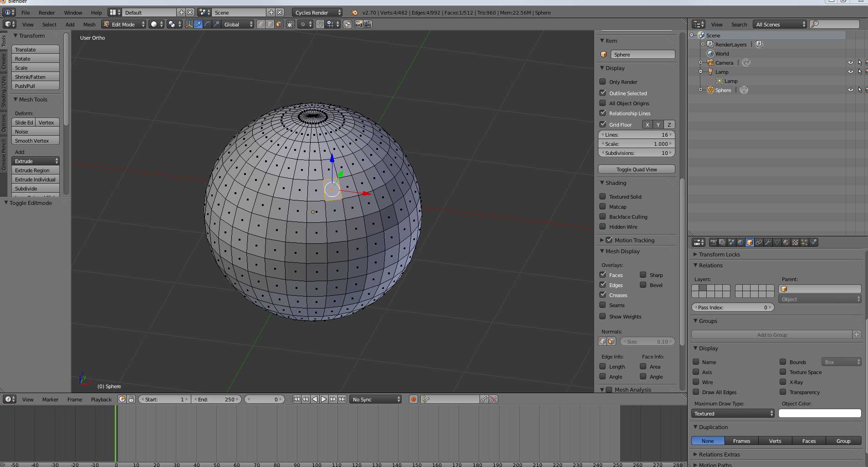Open the Playback menu in timeline
This screenshot has width=868, height=467.
pyautogui.click(x=101, y=400)
